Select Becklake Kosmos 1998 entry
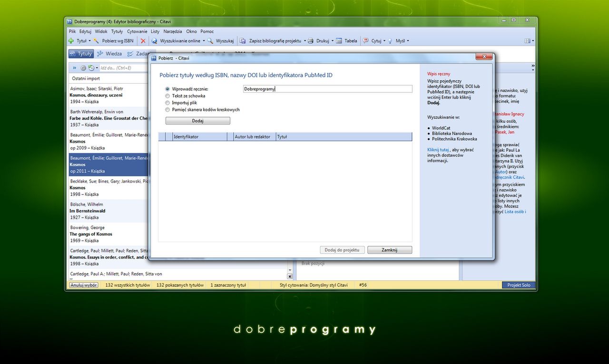The image size is (609, 364). (x=108, y=188)
